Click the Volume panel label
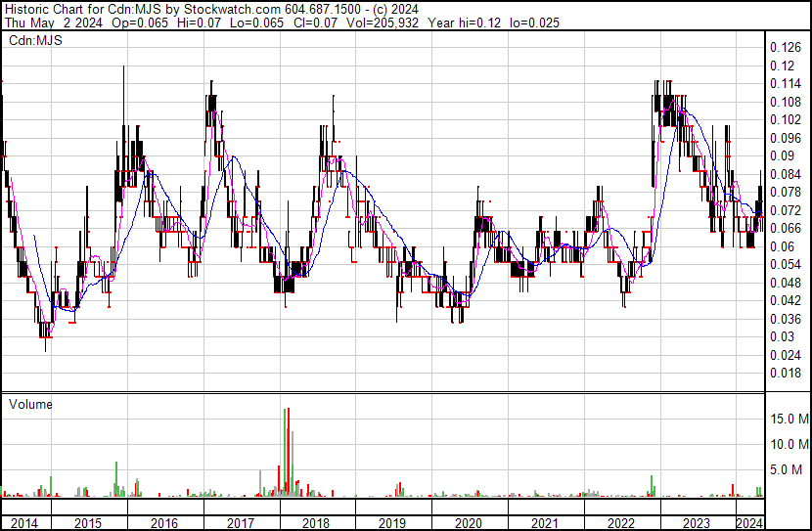This screenshot has width=812, height=531. 30,404
